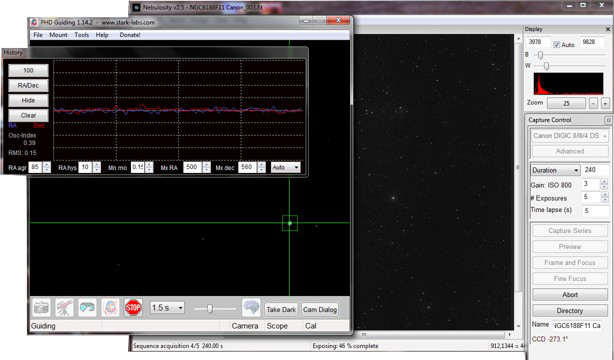Click the PHD guide target icon
The width and height of the screenshot is (614, 360).
click(110, 308)
